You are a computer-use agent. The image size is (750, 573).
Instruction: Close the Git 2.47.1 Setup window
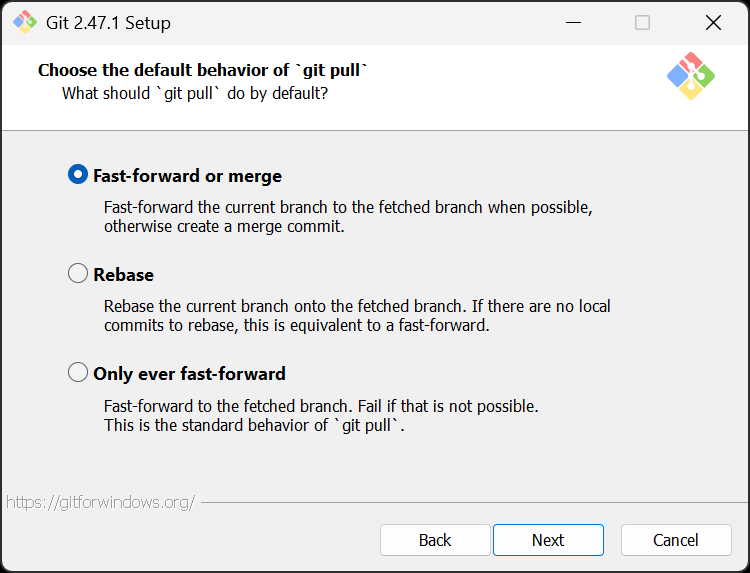click(713, 22)
